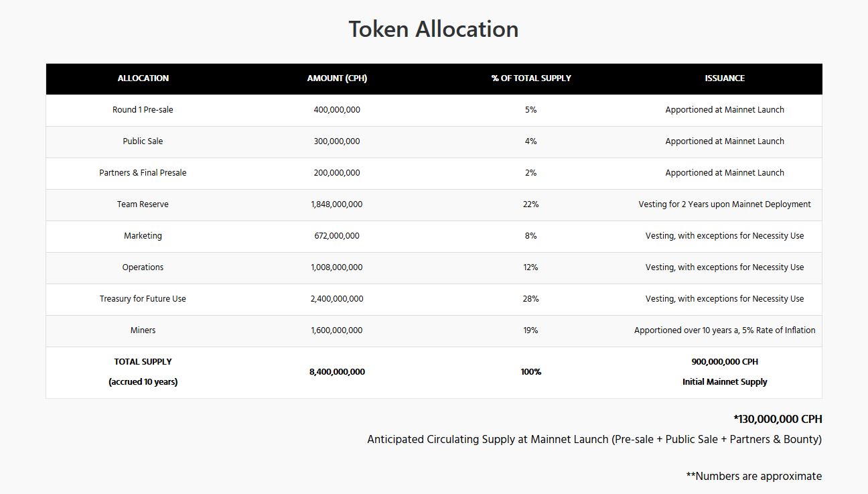Click the 5% Rate of Inflation issuance cell
The height and width of the screenshot is (494, 868).
pos(724,330)
